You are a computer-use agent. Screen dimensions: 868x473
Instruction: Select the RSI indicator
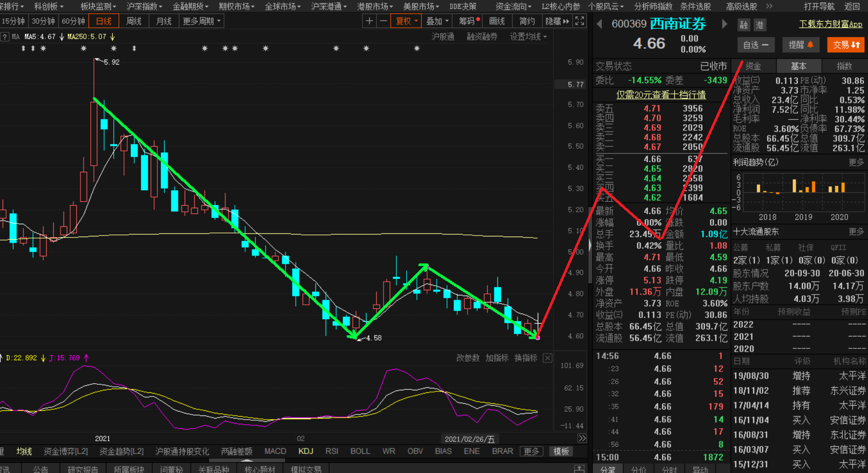click(332, 451)
